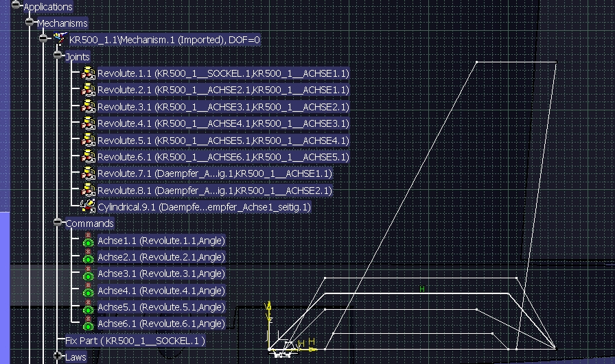Viewport: 615px width, 364px height.
Task: Click the Cylindrical.9.1 joint icon
Action: [88, 206]
